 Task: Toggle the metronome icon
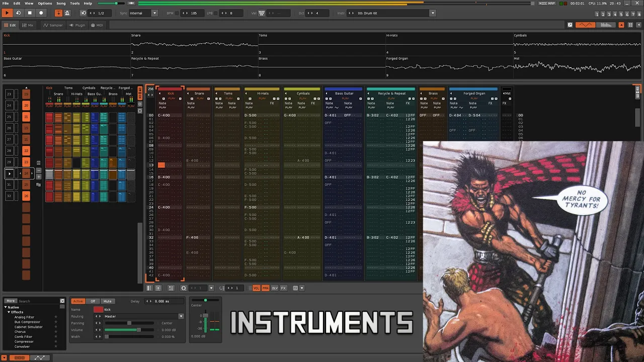67,13
